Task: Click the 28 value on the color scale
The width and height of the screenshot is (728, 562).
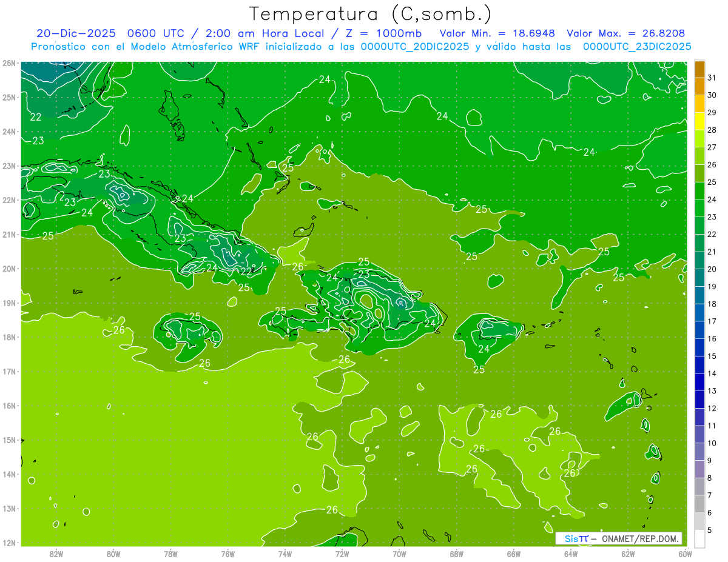Action: [x=712, y=130]
